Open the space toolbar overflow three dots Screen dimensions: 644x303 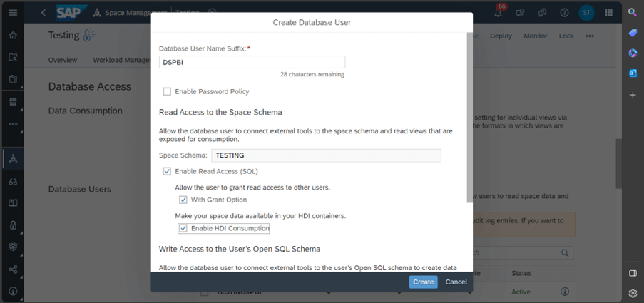click(589, 36)
